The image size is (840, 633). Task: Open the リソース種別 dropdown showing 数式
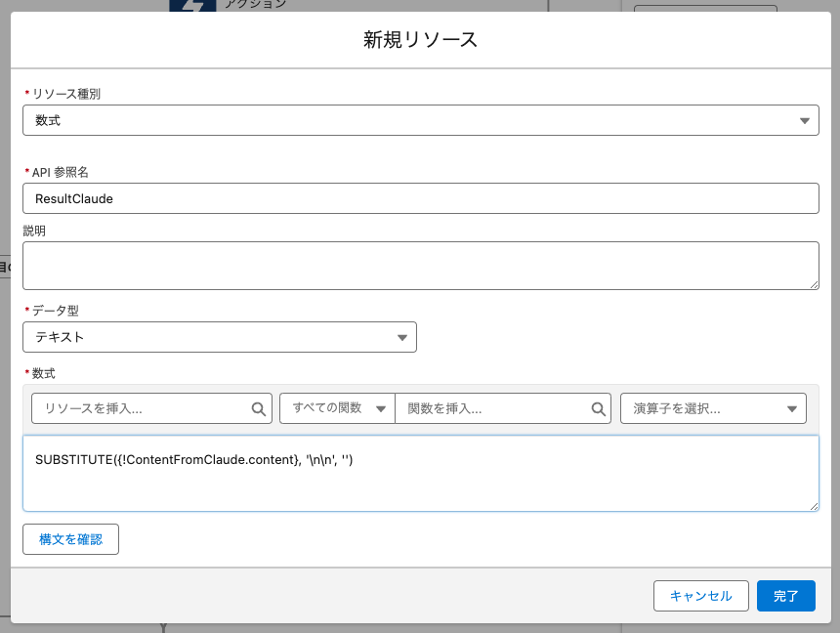(x=421, y=120)
